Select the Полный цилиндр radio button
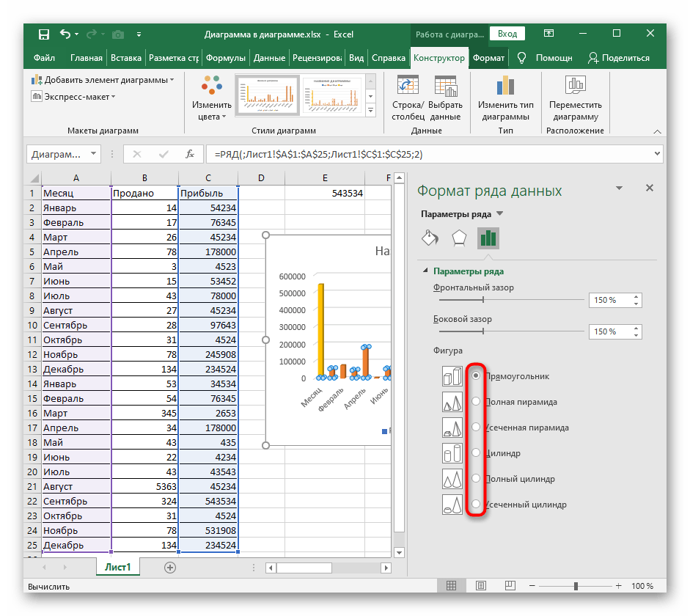 point(476,478)
